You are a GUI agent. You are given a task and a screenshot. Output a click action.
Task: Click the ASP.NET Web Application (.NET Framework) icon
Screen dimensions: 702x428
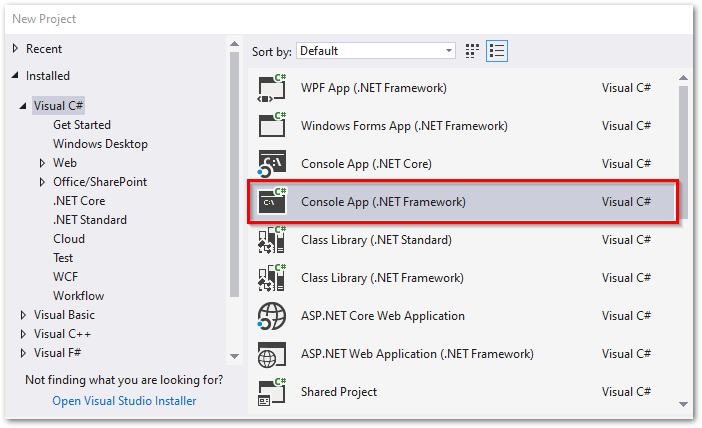coord(272,354)
